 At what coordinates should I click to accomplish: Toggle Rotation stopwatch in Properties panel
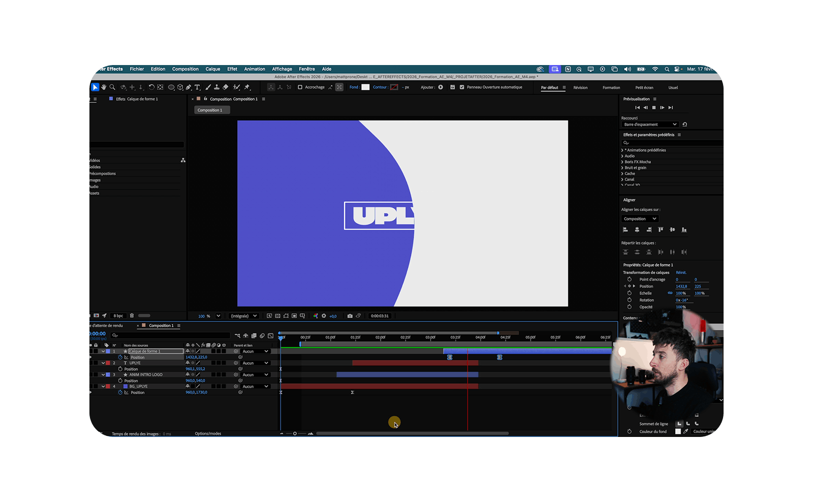(630, 300)
